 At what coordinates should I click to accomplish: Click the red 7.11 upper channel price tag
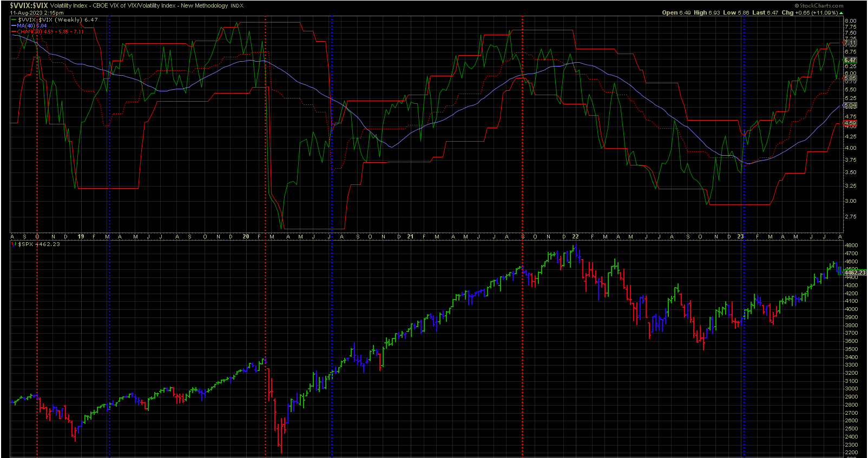850,43
